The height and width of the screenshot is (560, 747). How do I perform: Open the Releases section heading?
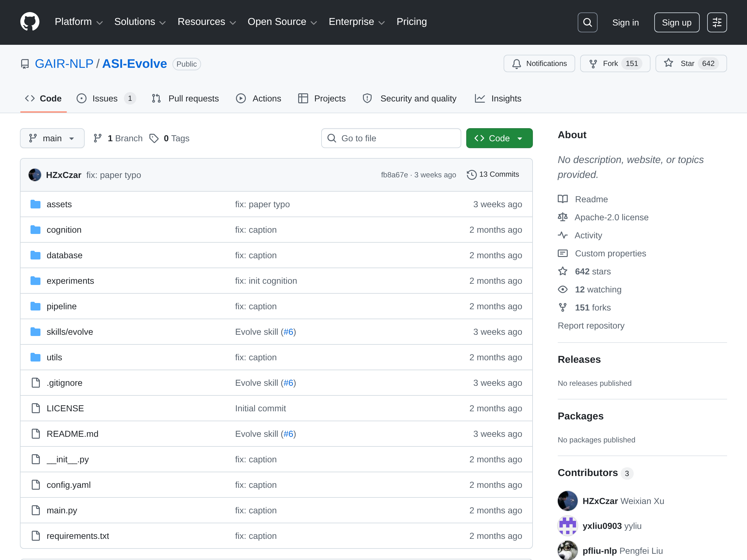pyautogui.click(x=579, y=359)
